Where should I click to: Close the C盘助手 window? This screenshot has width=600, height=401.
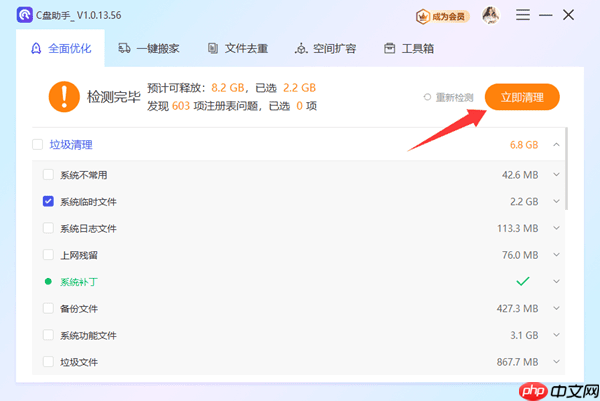pos(569,15)
